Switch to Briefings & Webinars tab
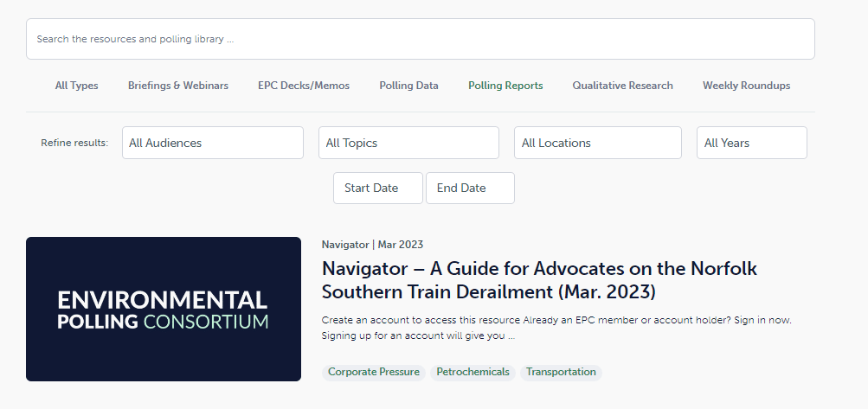Image resolution: width=868 pixels, height=409 pixels. (178, 86)
